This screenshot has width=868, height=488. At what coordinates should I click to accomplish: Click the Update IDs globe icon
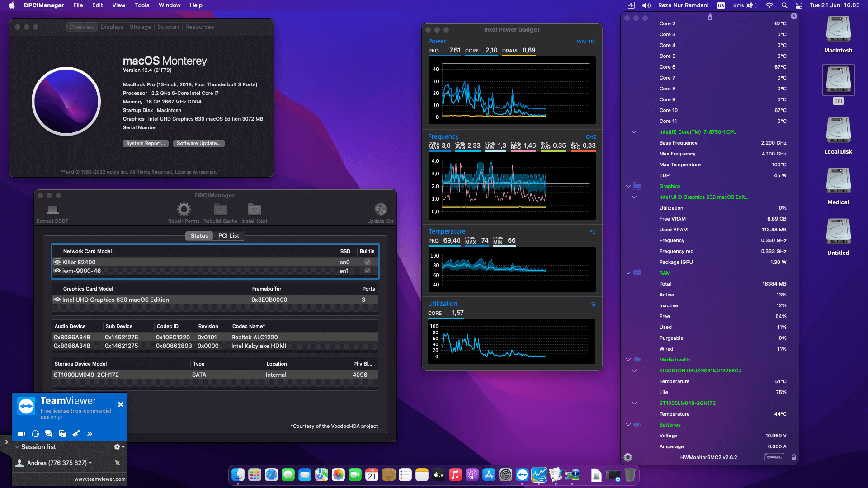click(x=380, y=209)
